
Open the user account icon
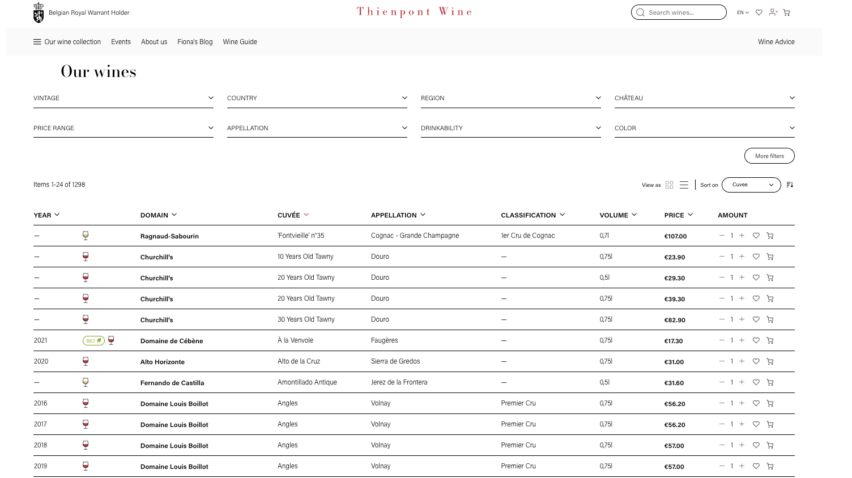[773, 12]
